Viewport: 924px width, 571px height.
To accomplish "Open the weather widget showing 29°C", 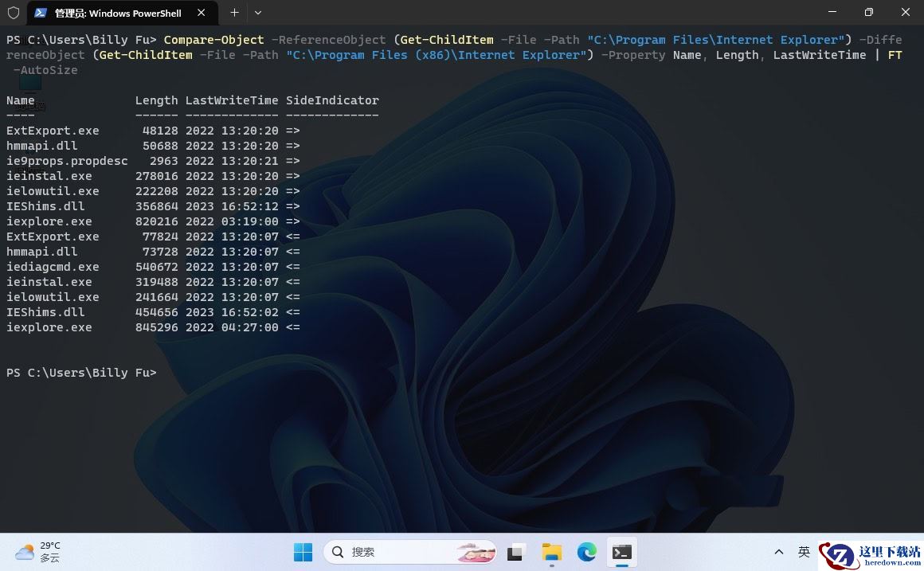I will click(37, 552).
